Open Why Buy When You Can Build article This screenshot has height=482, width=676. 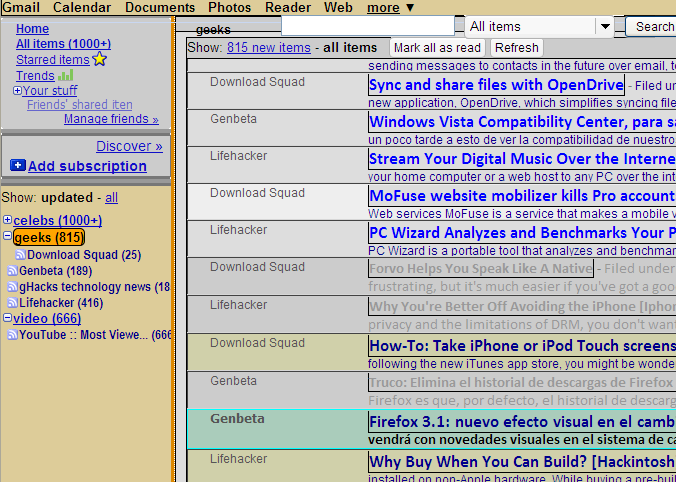[x=522, y=462]
